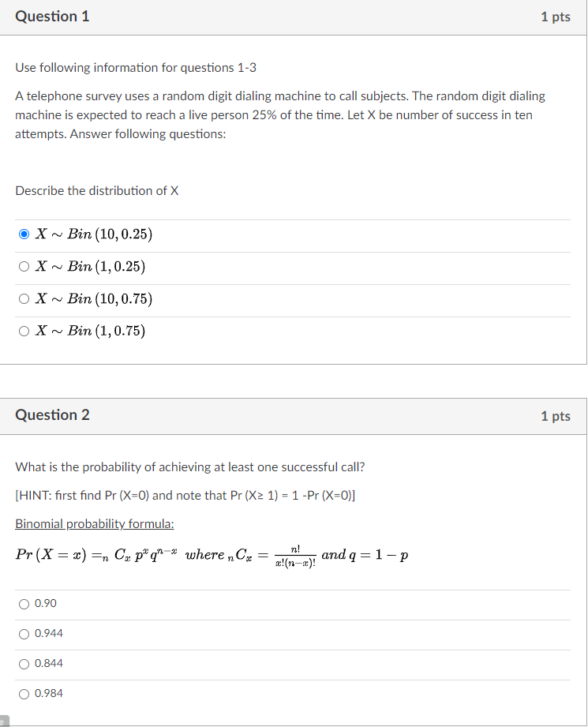
Task: Choose 0.984 for Question 2
Action: click(x=24, y=694)
